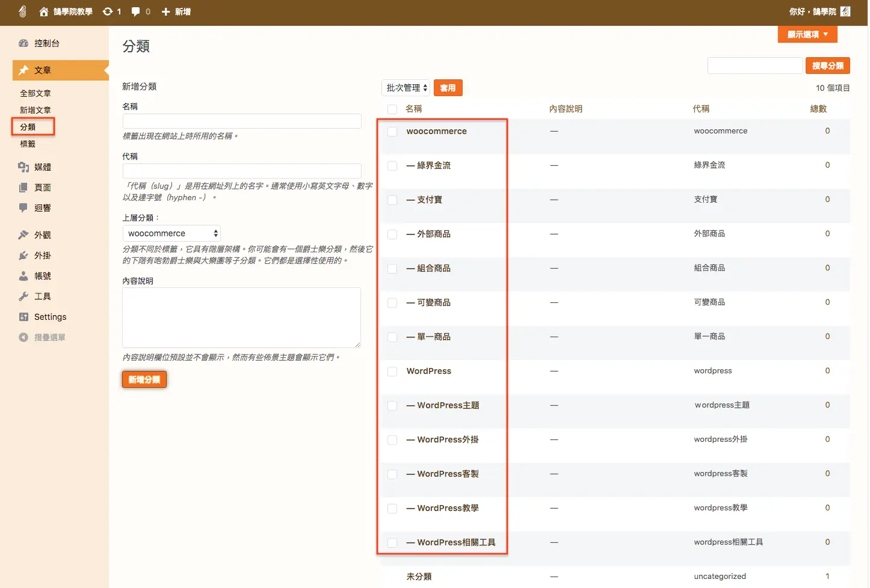Click the Settings icon in the sidebar

[x=23, y=317]
